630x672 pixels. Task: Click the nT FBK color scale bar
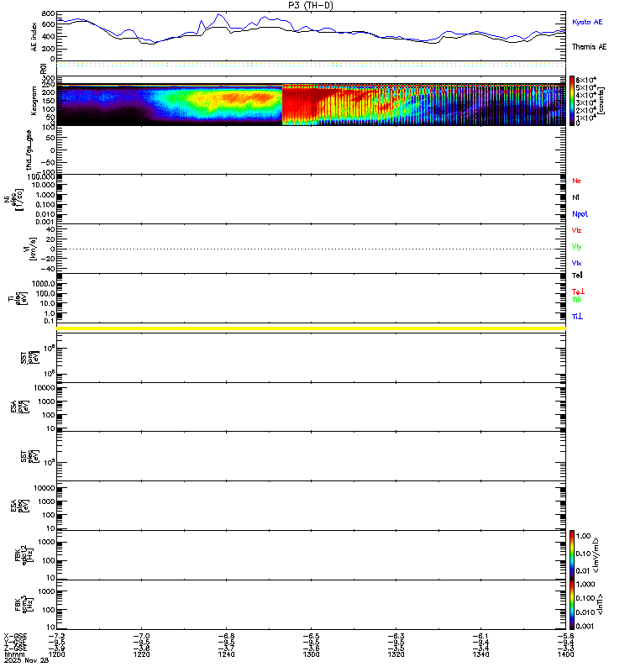point(572,604)
